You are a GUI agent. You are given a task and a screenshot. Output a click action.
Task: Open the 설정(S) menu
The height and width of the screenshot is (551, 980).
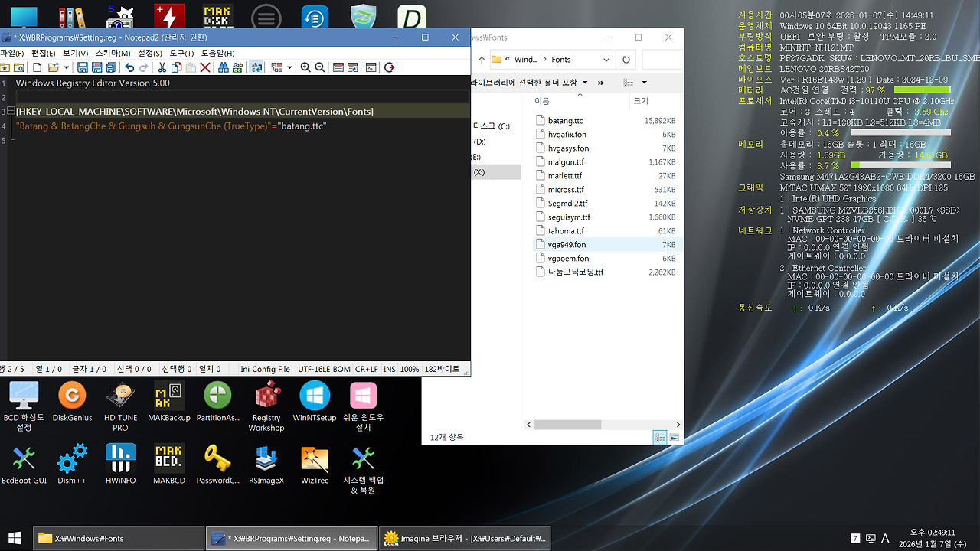[150, 53]
